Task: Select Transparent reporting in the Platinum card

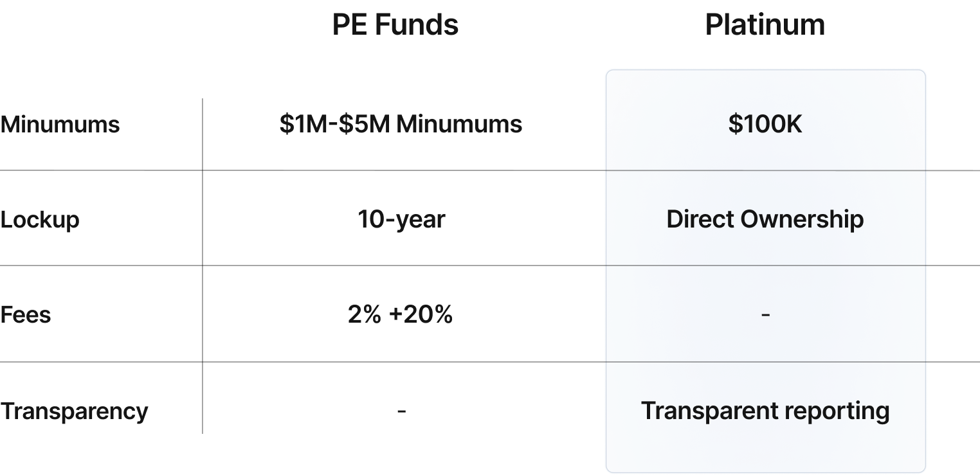Action: coord(765,411)
